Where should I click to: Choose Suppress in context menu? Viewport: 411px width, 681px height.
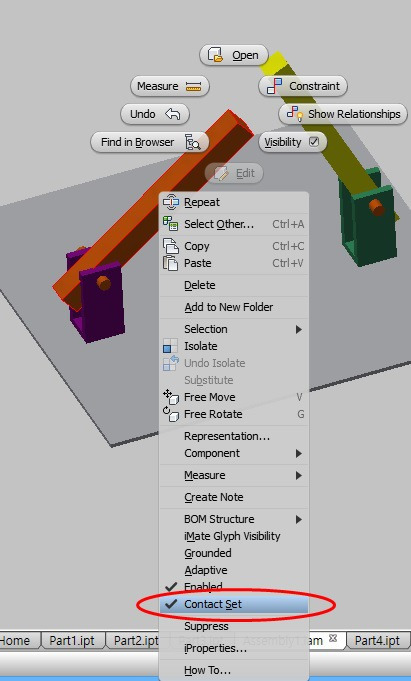234,626
